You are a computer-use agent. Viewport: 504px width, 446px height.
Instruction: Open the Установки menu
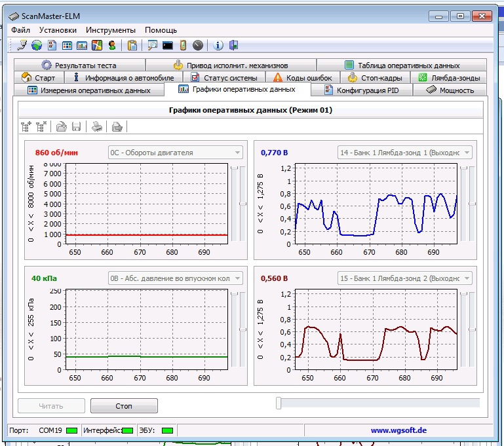58,30
